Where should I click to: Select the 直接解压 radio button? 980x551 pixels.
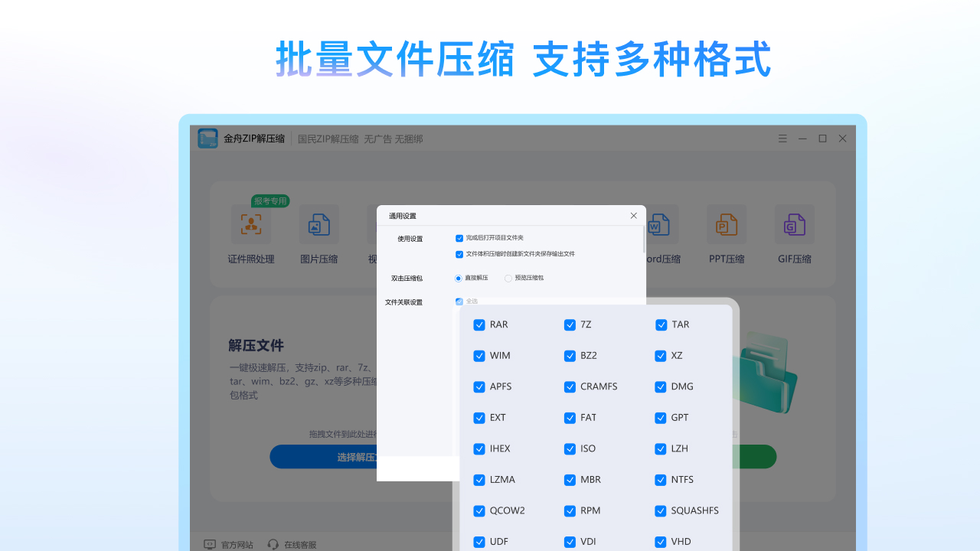point(459,278)
